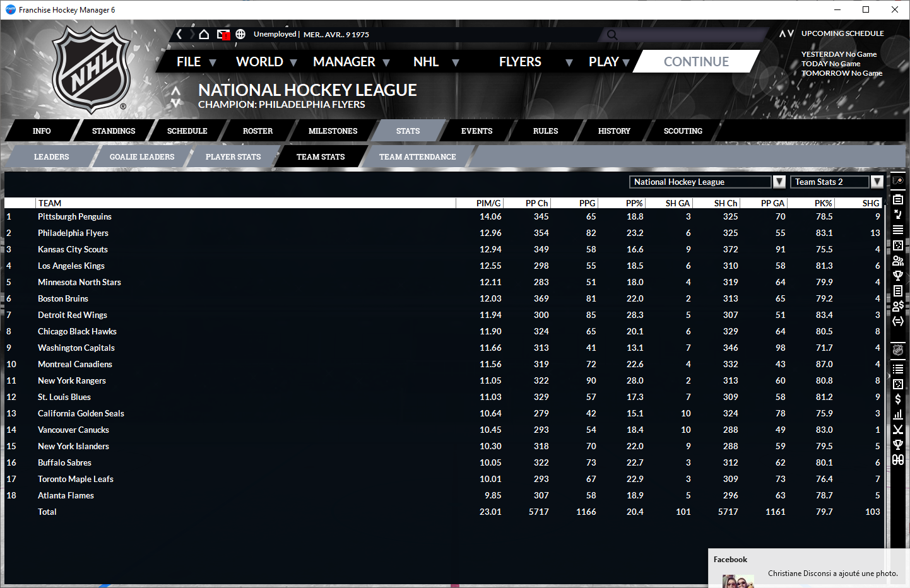The width and height of the screenshot is (910, 588).
Task: Click the bar chart icon in sidebar
Action: [898, 415]
